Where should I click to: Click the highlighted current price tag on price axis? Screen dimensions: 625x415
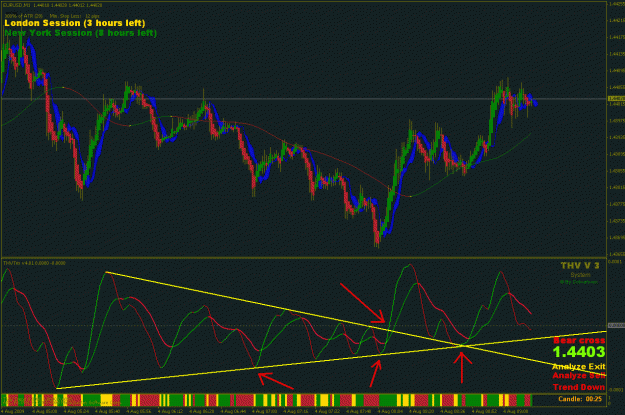tap(616, 98)
